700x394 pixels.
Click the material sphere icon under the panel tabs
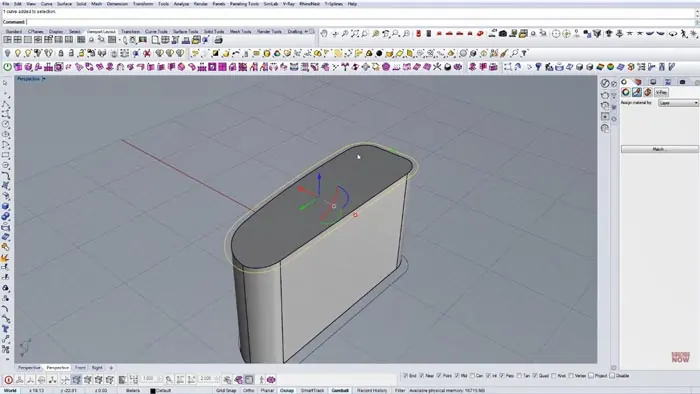[625, 92]
